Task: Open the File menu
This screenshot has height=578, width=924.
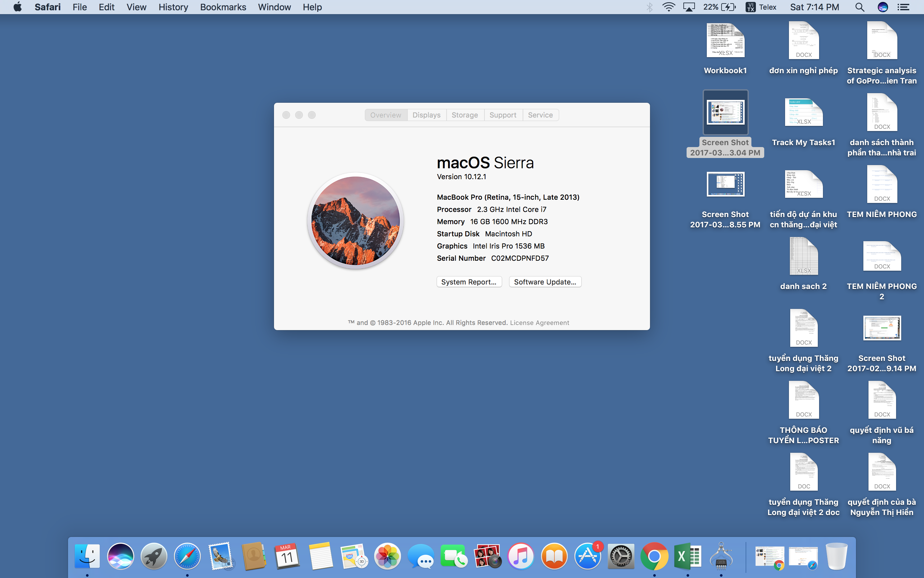Action: tap(80, 7)
